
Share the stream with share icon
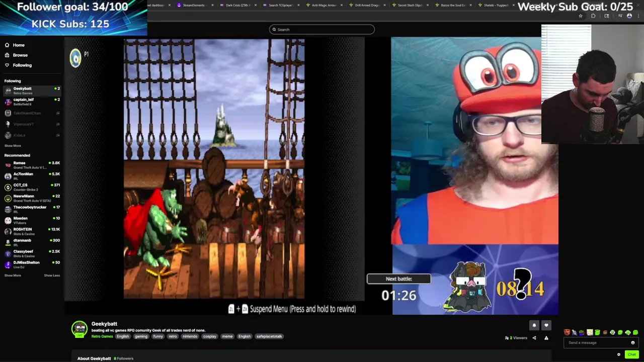[x=534, y=338]
